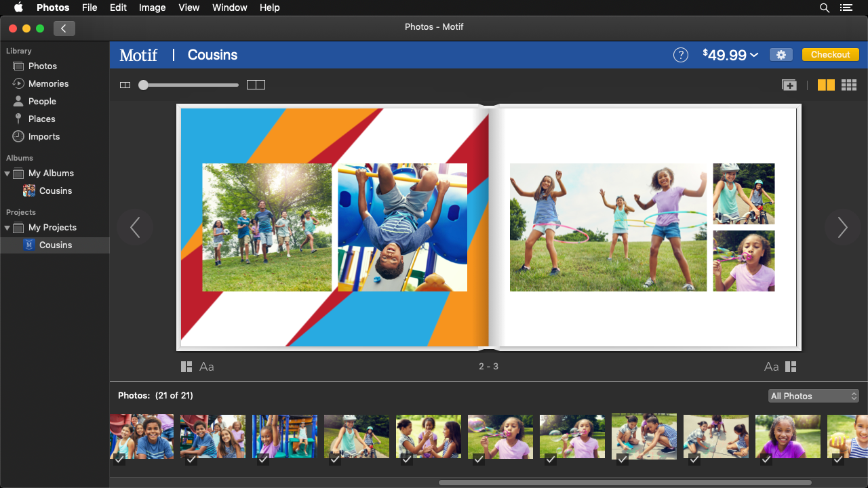This screenshot has height=488, width=868.
Task: Click the help question mark icon
Action: [680, 55]
